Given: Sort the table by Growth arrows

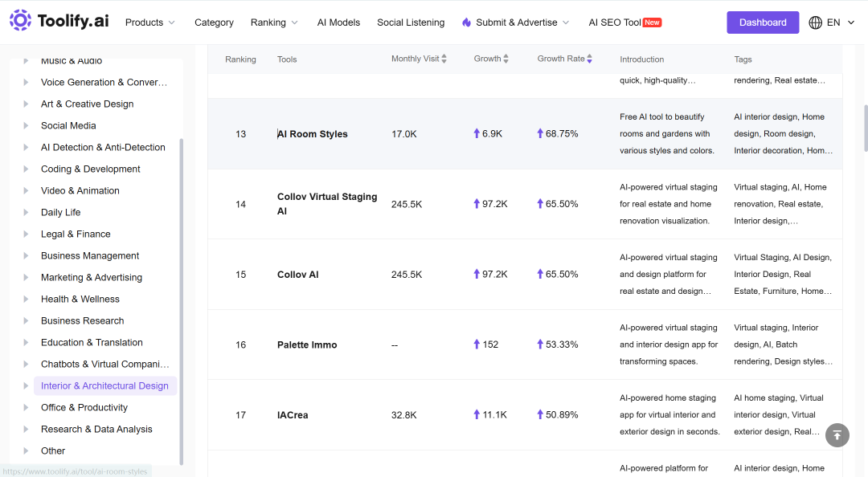Looking at the screenshot, I should coord(506,59).
